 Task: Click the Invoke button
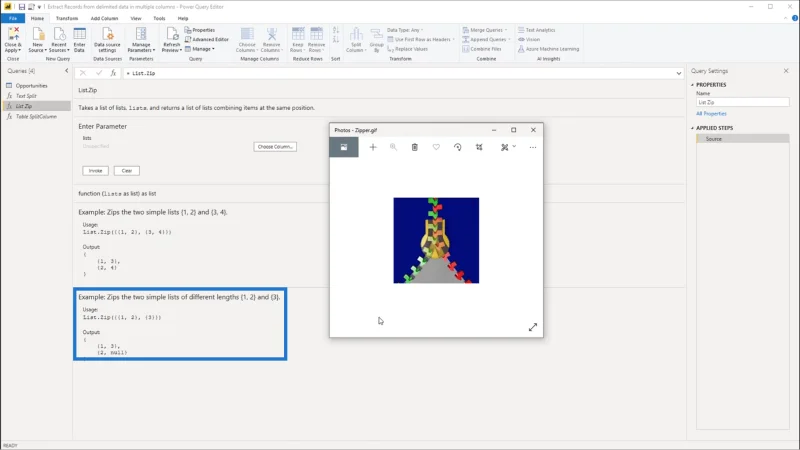tap(95, 171)
